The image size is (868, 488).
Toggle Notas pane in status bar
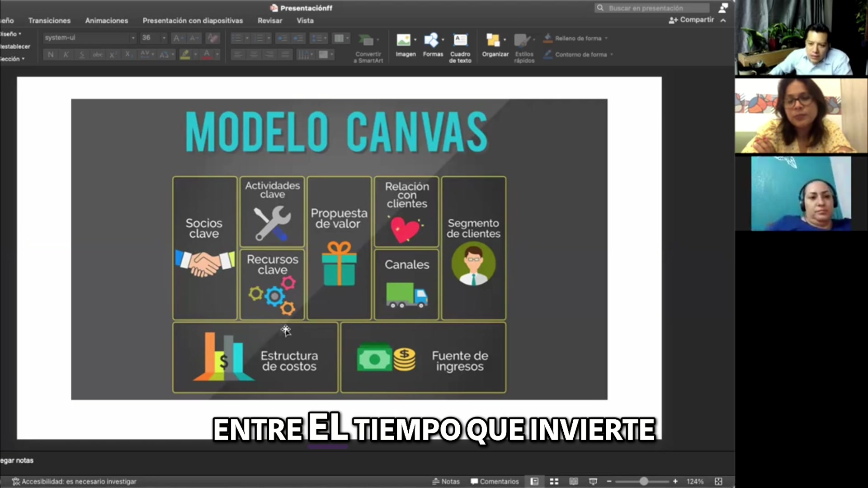click(446, 481)
